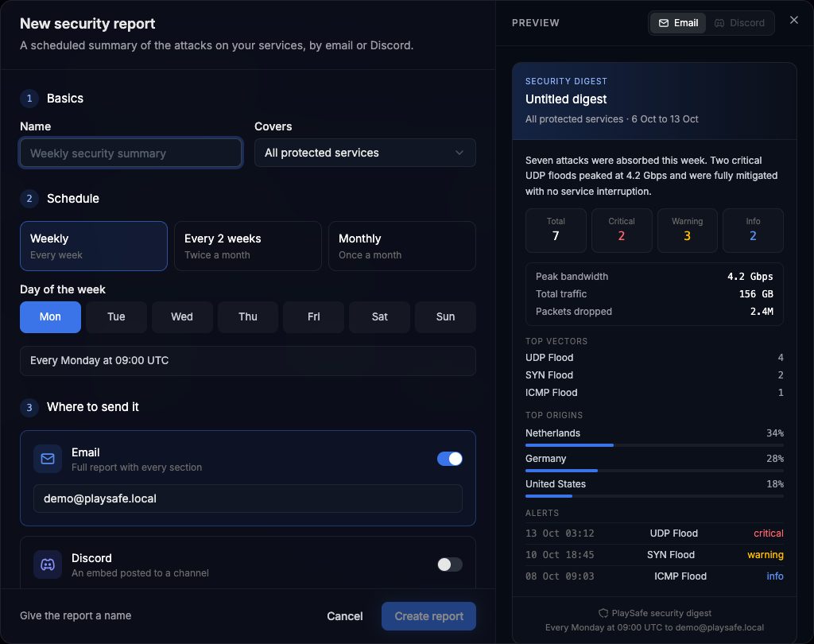Click the Cancel button
Viewport: 814px width, 644px height.
tap(345, 616)
